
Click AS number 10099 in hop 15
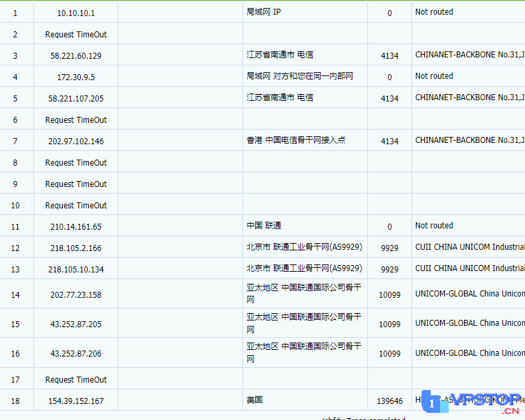[x=389, y=325]
